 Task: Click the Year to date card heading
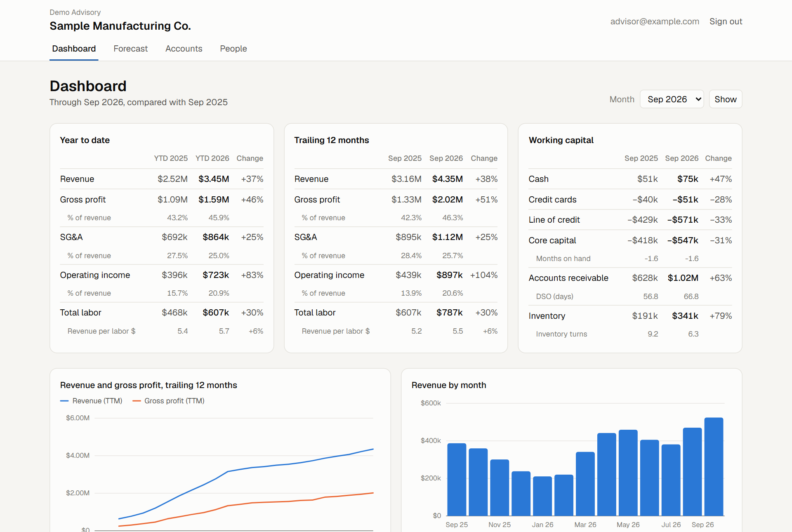(85, 140)
